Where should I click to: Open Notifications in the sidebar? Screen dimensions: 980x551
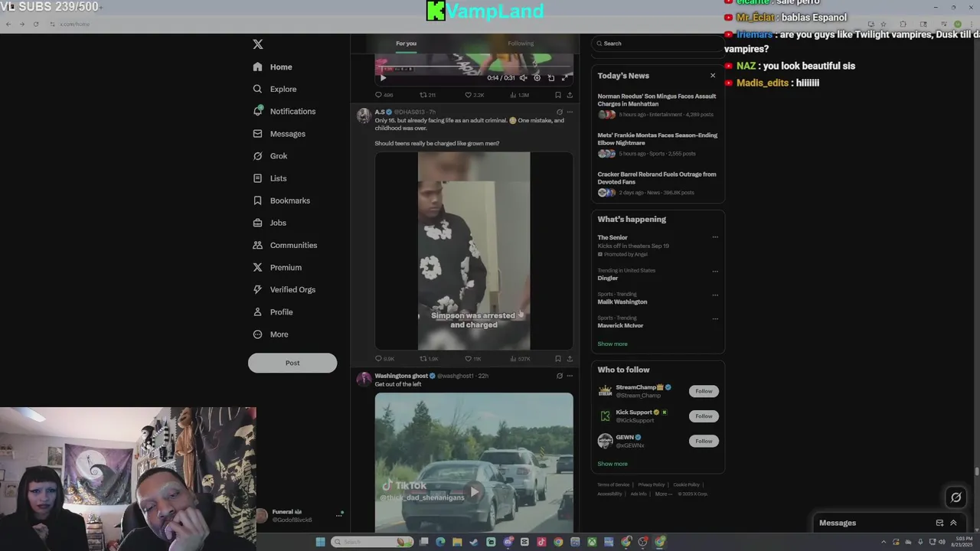click(284, 112)
